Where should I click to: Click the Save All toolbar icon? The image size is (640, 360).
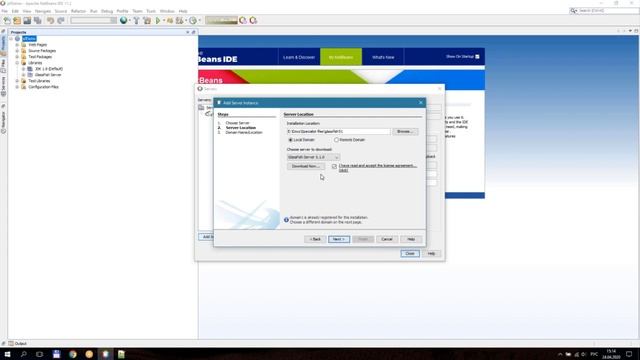(38, 20)
